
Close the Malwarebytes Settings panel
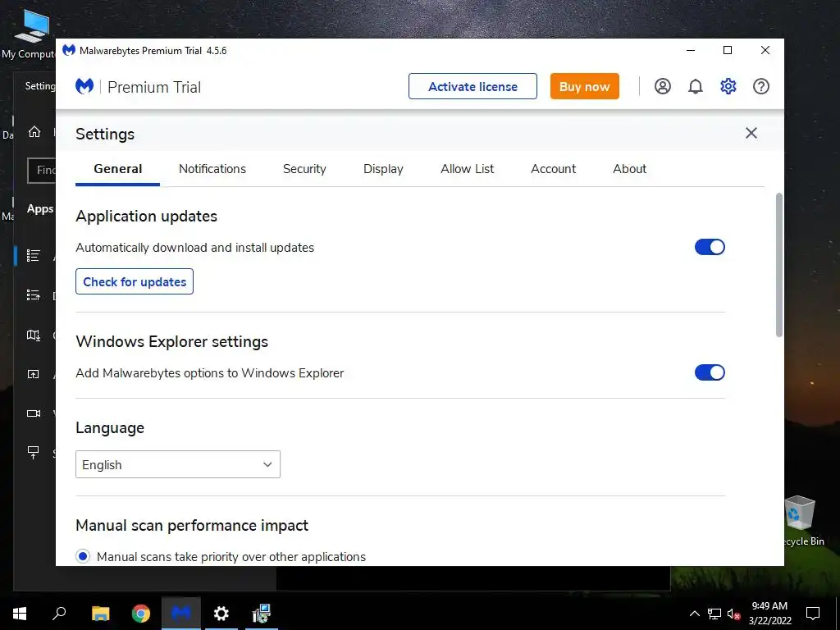(x=751, y=133)
